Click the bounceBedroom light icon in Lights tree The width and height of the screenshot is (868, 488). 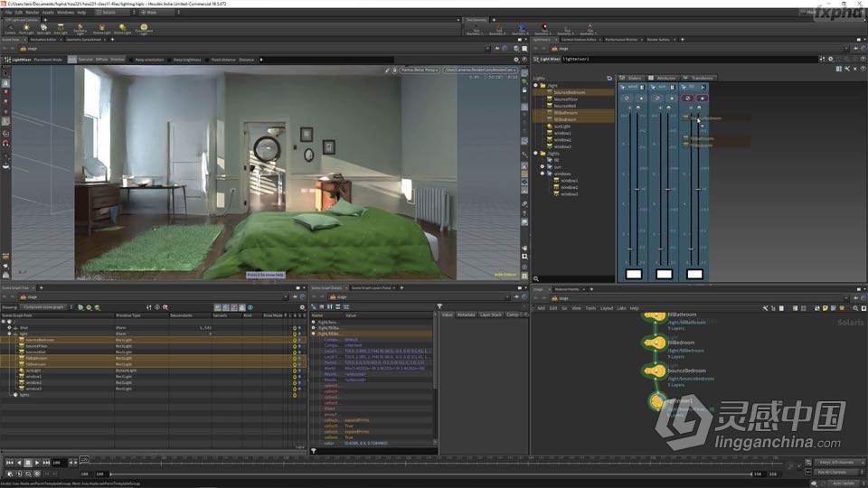549,92
